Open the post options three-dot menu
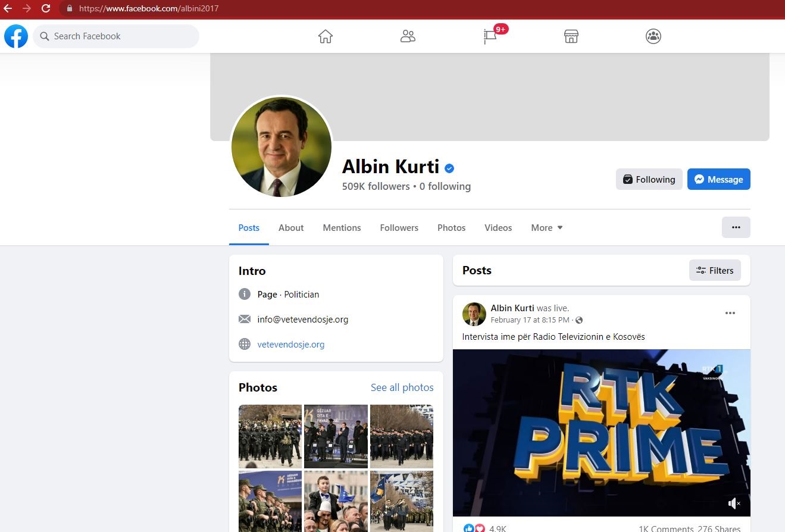This screenshot has width=785, height=532. 730,313
